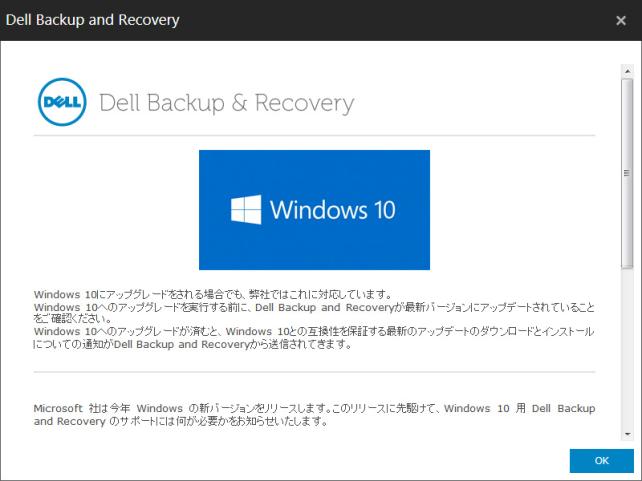Click the line starting "についての通知がDell Backup"

point(192,343)
